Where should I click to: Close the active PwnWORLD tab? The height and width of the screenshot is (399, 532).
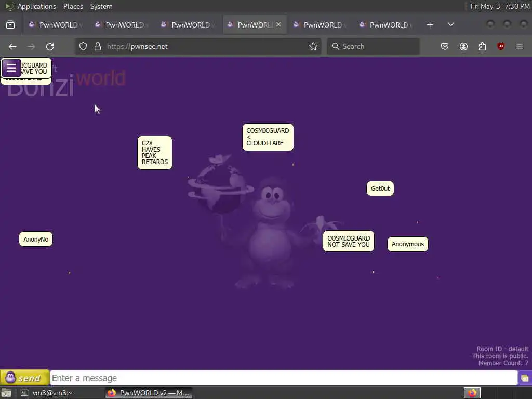278,25
